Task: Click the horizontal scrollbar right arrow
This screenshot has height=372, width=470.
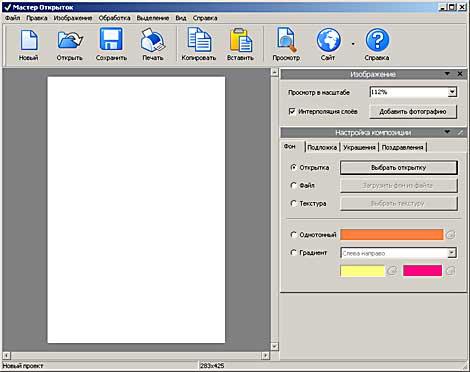Action: (265, 355)
